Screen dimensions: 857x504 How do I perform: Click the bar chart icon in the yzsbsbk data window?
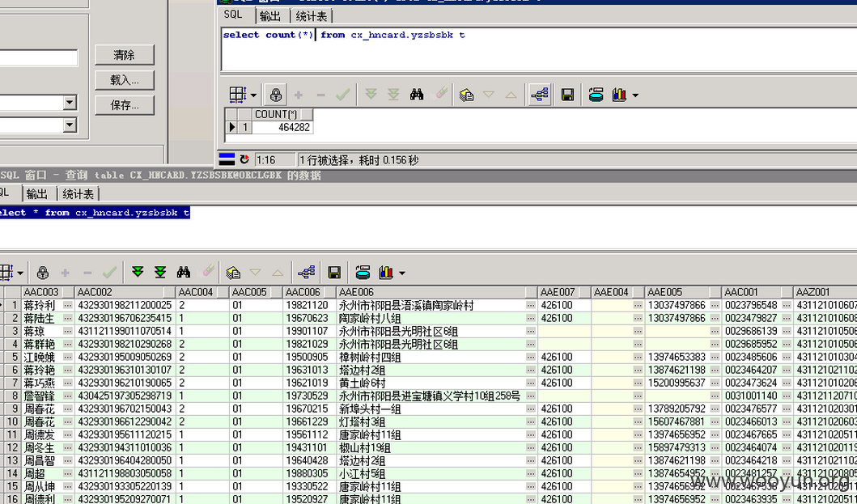[386, 273]
